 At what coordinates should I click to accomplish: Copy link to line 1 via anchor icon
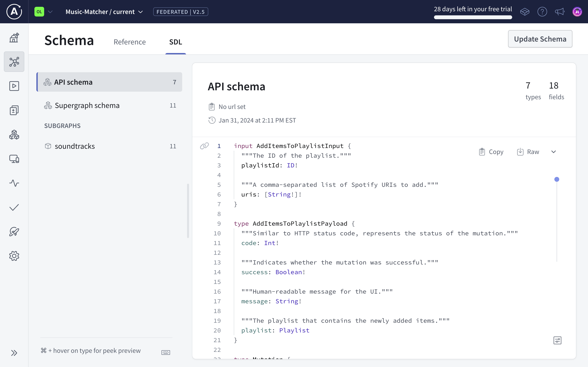204,146
